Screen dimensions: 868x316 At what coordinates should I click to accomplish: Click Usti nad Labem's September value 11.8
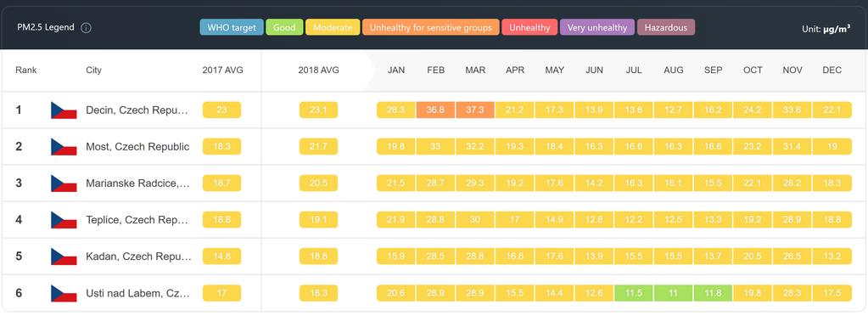coord(713,293)
